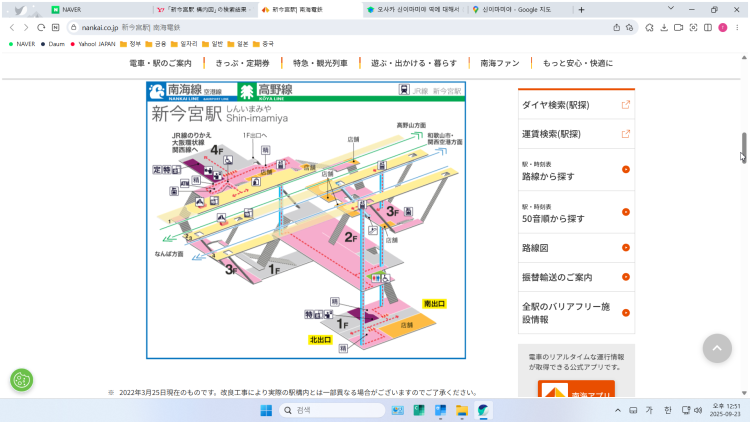Click the scroll-to-top round arrow button
750x422 pixels.
pos(717,348)
